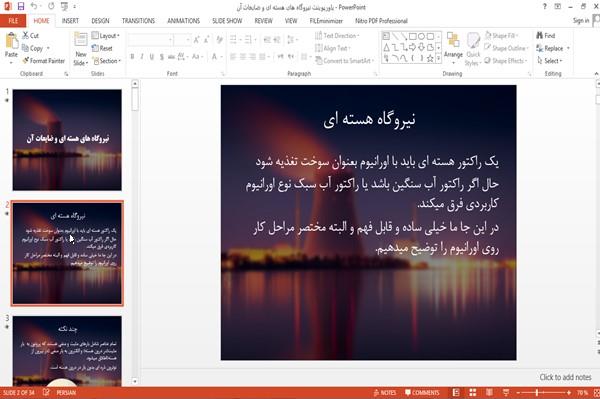Toggle text Shadow formatting
Screen dimensions: 600x399
pos(161,57)
